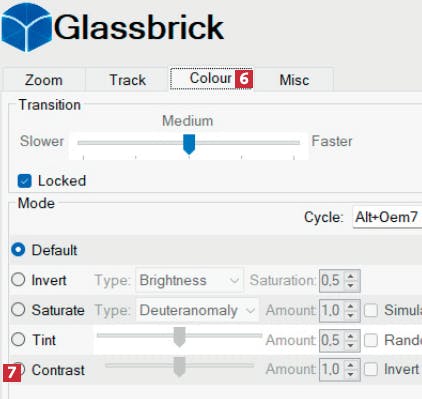422x399 pixels.
Task: Uncheck the Locked checkbox
Action: (24, 181)
